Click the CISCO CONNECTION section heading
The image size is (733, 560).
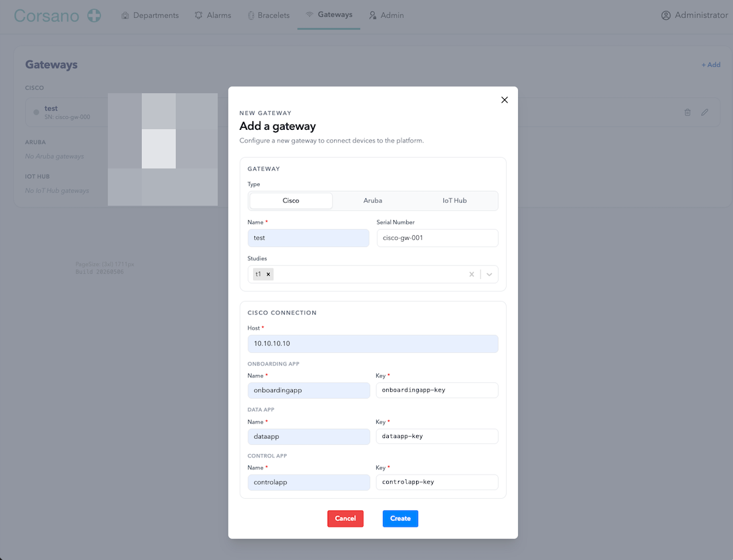coord(282,313)
